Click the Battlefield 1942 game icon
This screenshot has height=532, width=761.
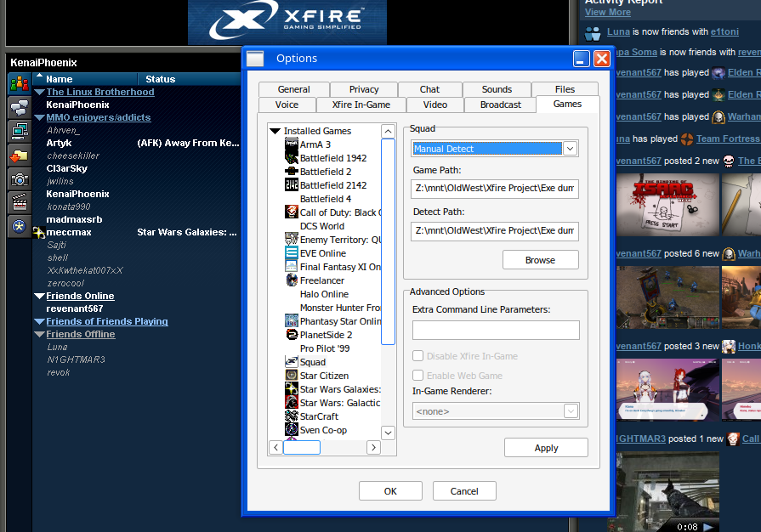[291, 157]
